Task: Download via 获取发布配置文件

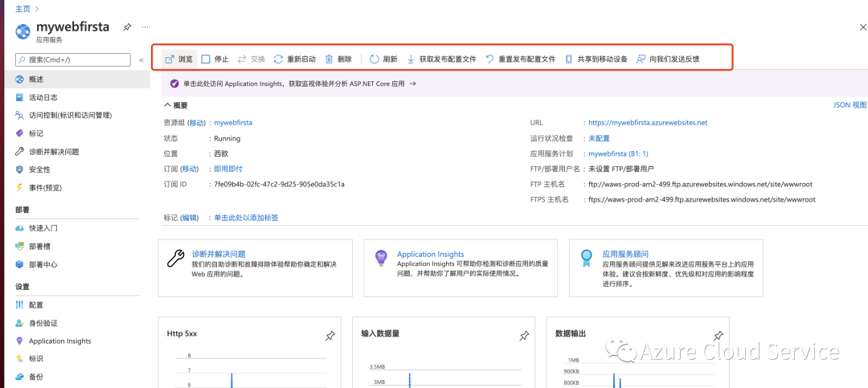Action: 441,59
